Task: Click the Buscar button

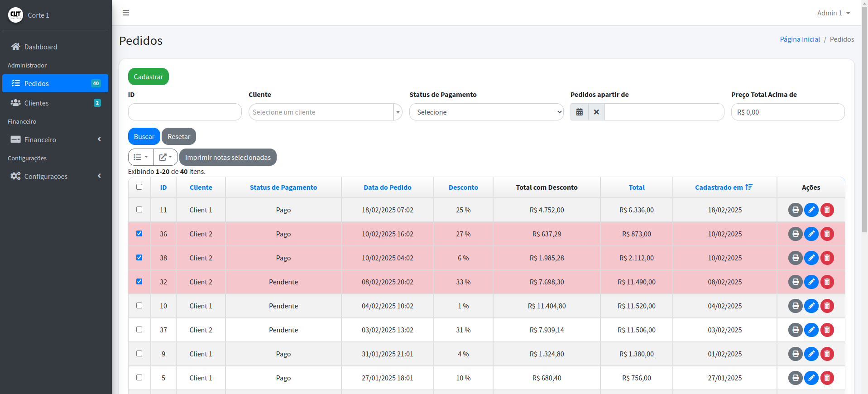Action: [144, 136]
